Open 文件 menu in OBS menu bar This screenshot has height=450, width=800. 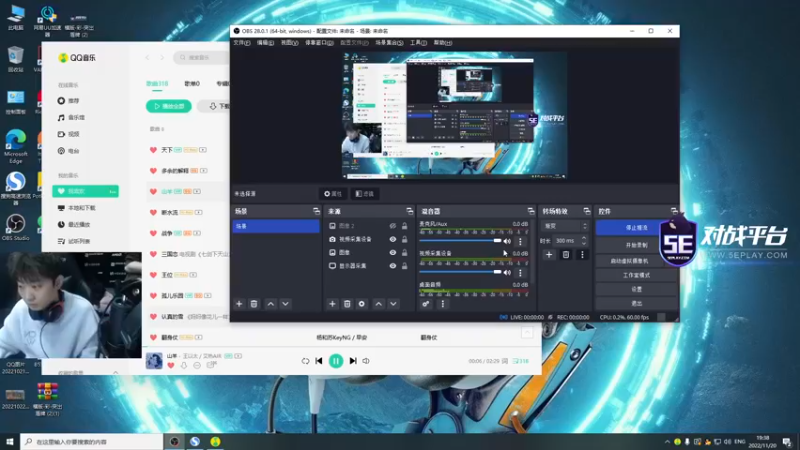point(242,43)
